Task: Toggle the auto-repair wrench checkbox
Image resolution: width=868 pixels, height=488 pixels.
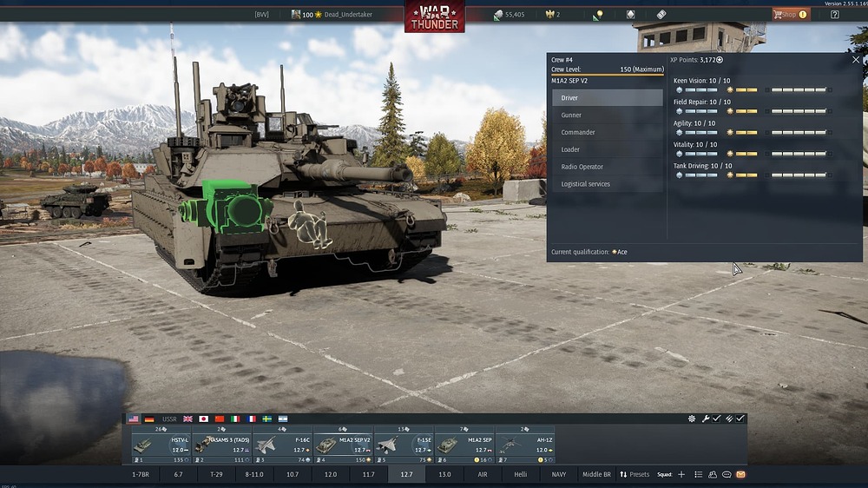Action: 716,419
